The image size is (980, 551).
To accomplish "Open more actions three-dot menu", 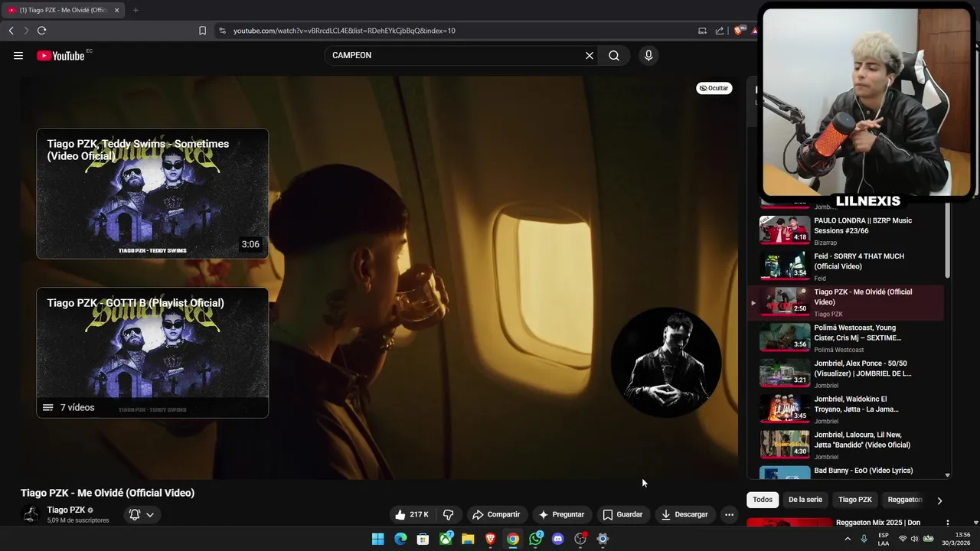I will [729, 514].
